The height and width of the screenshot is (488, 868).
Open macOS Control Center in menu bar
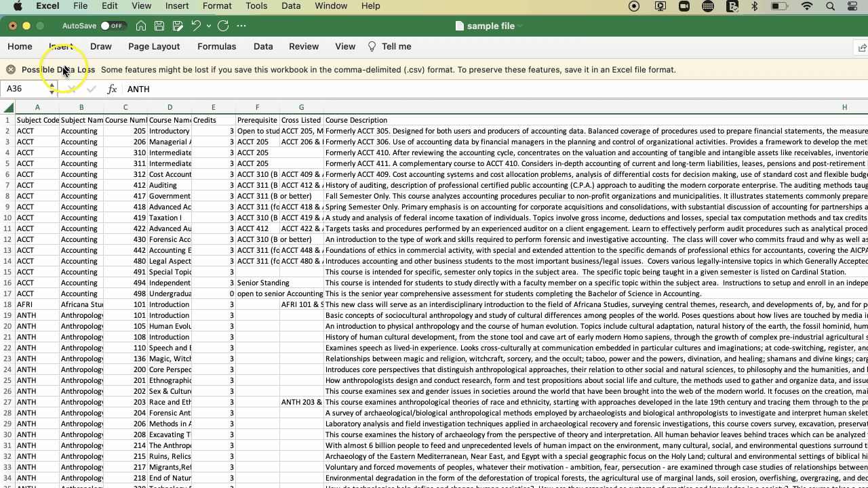(x=852, y=6)
